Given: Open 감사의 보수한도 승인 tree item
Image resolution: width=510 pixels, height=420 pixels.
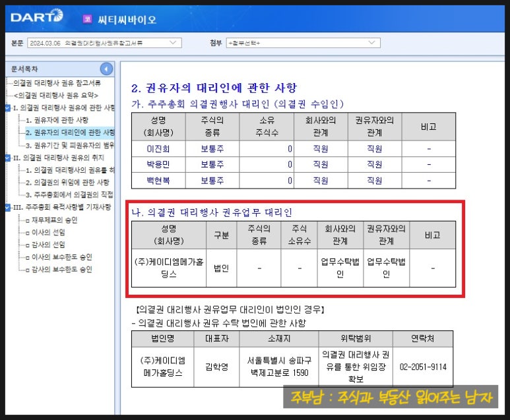Looking at the screenshot, I should 62,270.
